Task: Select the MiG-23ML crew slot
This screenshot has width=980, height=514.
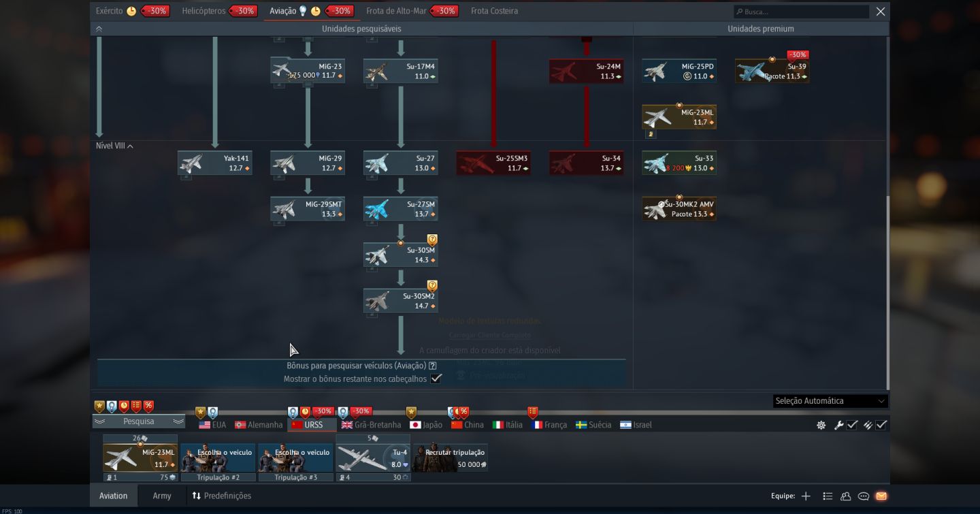Action: (x=140, y=457)
